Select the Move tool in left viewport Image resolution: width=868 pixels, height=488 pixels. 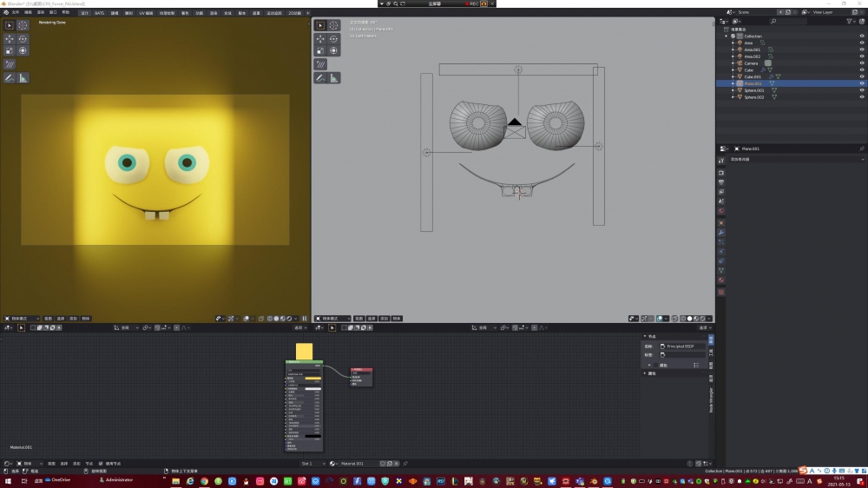10,39
